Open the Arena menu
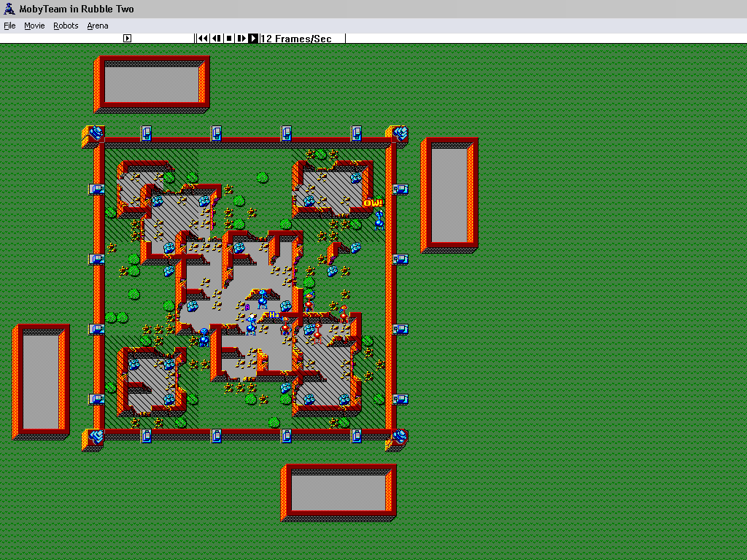 [x=98, y=26]
